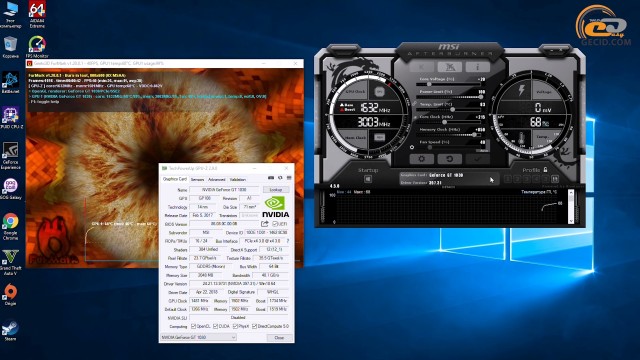Click the Core Voltage slider
This screenshot has width=640, height=360.
(448, 84)
